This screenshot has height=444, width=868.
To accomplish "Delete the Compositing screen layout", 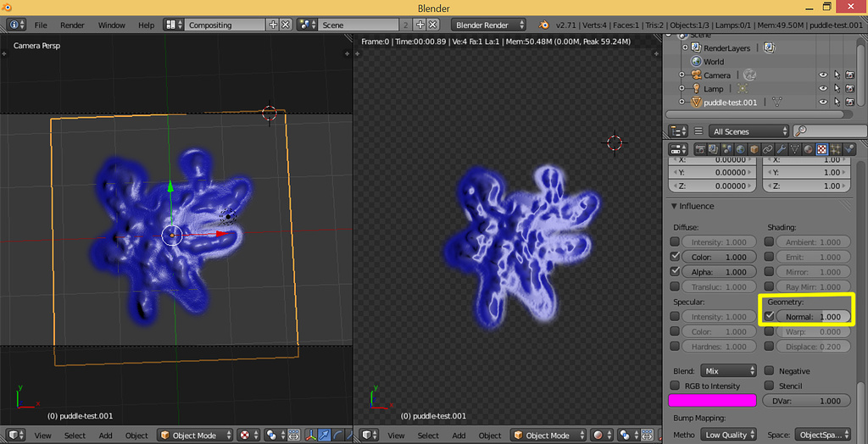I will [x=285, y=25].
